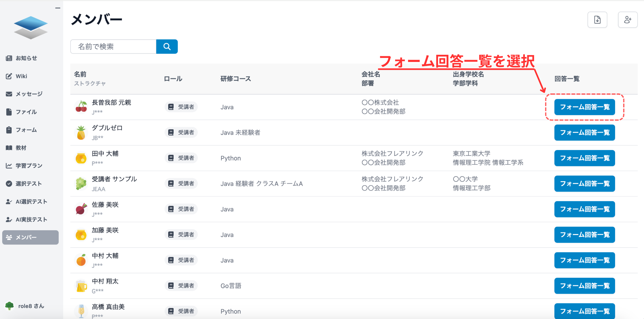Open フォーム using the clipboard icon
Image resolution: width=644 pixels, height=319 pixels.
8,130
